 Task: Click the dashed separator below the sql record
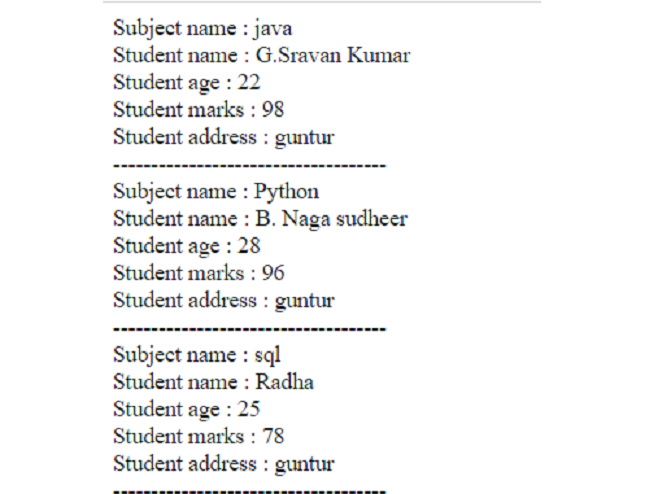point(249,489)
